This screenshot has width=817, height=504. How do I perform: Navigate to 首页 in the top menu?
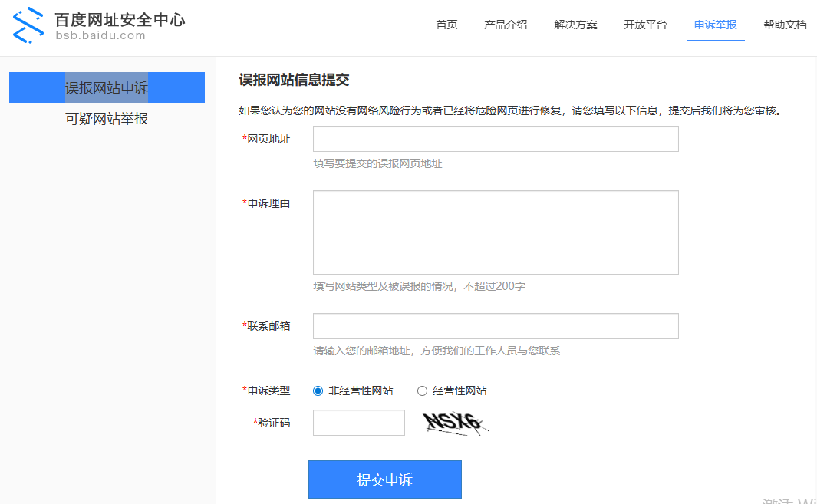[446, 25]
